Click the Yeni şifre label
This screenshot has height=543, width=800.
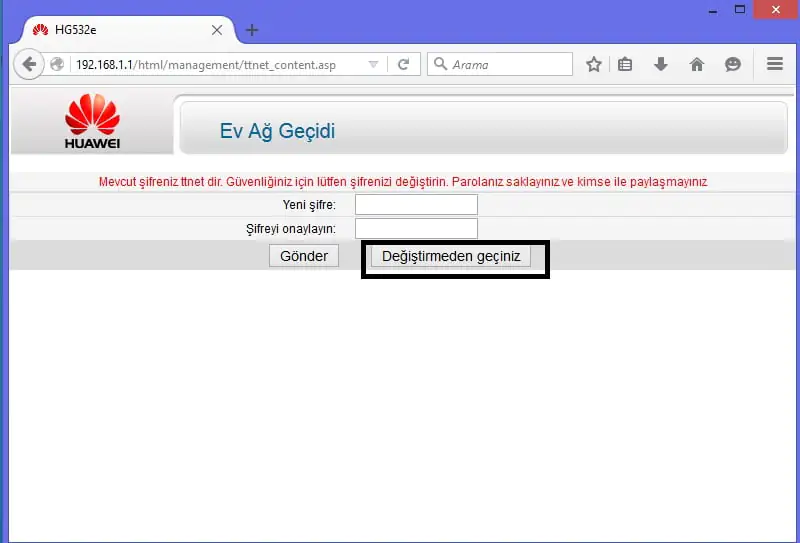(309, 205)
